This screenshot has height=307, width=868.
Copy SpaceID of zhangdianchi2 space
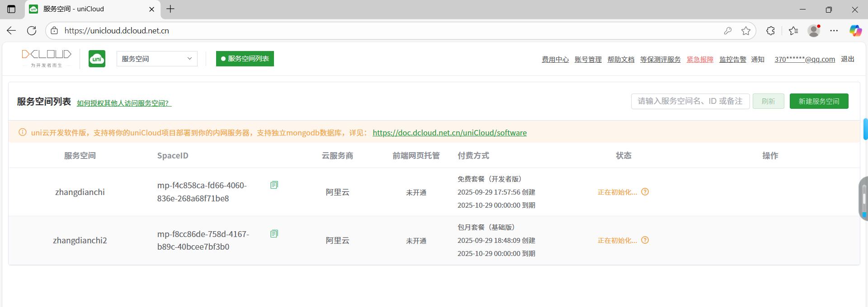pyautogui.click(x=274, y=234)
